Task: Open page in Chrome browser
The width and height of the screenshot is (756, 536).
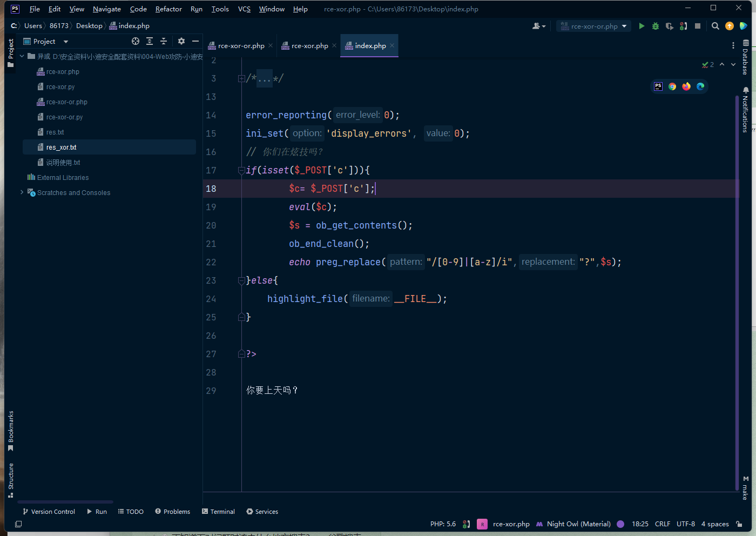Action: point(672,86)
